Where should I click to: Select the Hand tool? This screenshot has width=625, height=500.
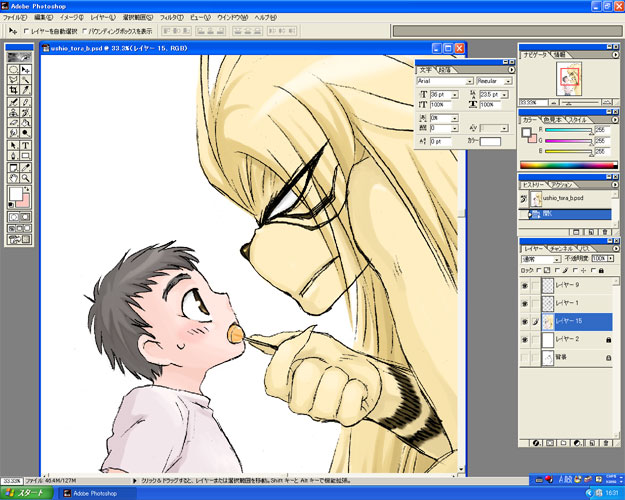click(x=13, y=178)
